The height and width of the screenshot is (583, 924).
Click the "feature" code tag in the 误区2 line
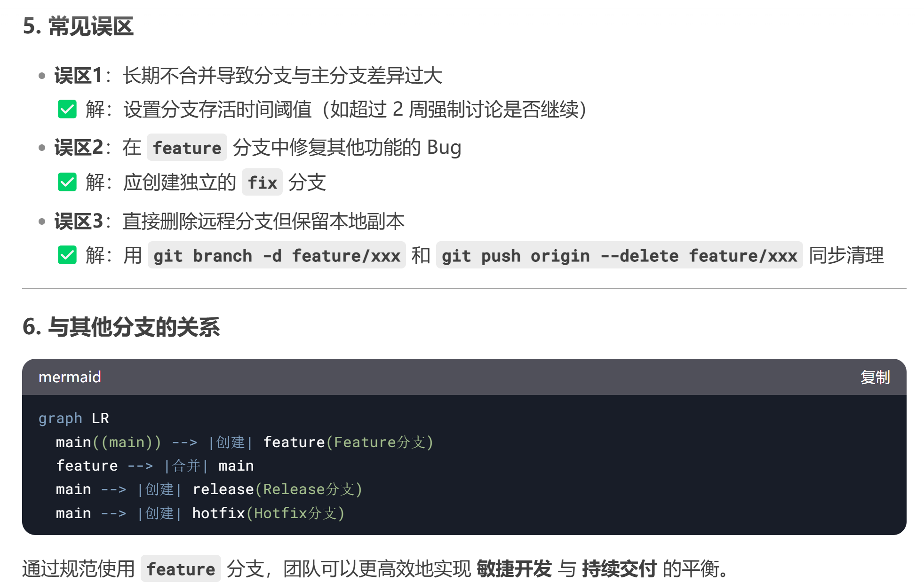point(187,148)
